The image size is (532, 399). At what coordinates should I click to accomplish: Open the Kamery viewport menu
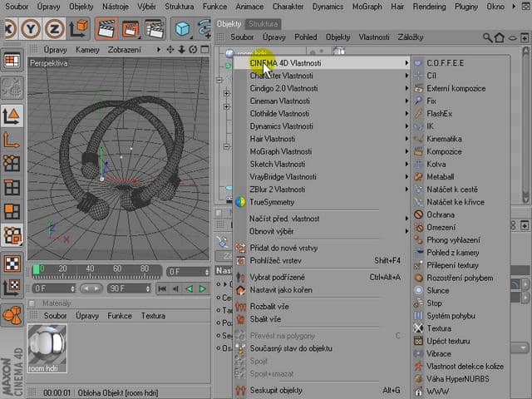coord(87,50)
